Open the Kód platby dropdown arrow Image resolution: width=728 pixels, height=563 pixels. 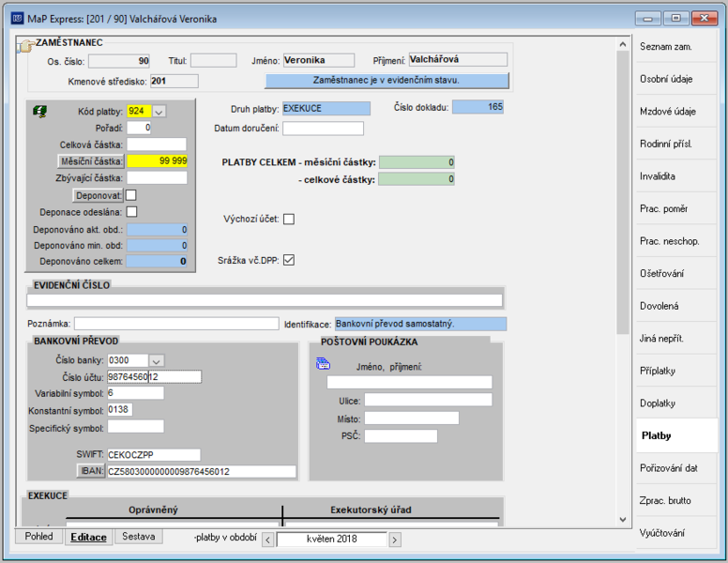click(159, 112)
